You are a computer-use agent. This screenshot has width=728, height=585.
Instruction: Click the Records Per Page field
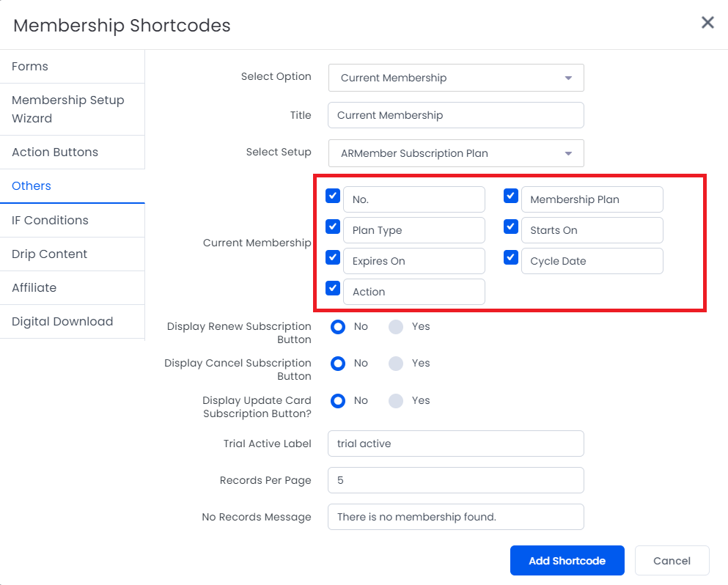(x=456, y=480)
